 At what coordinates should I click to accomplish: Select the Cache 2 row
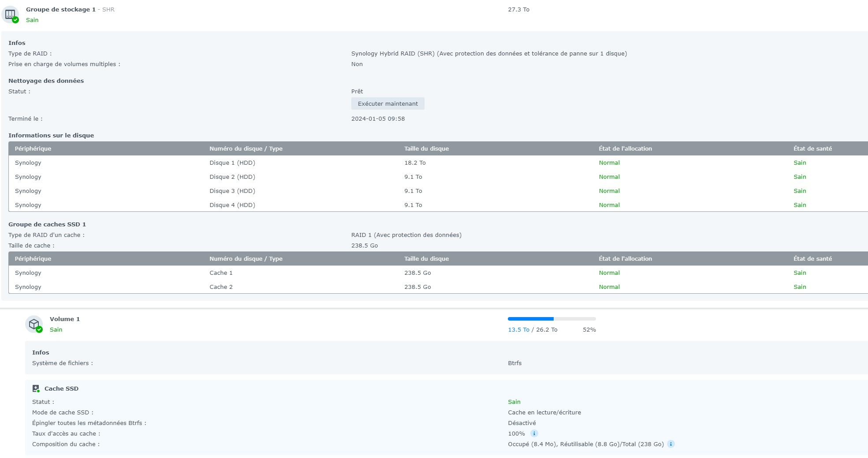438,287
